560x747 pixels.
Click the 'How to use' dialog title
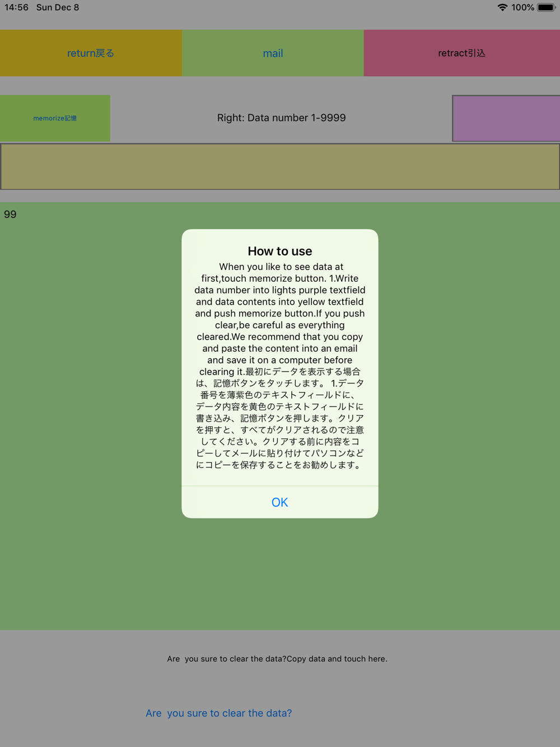[279, 251]
